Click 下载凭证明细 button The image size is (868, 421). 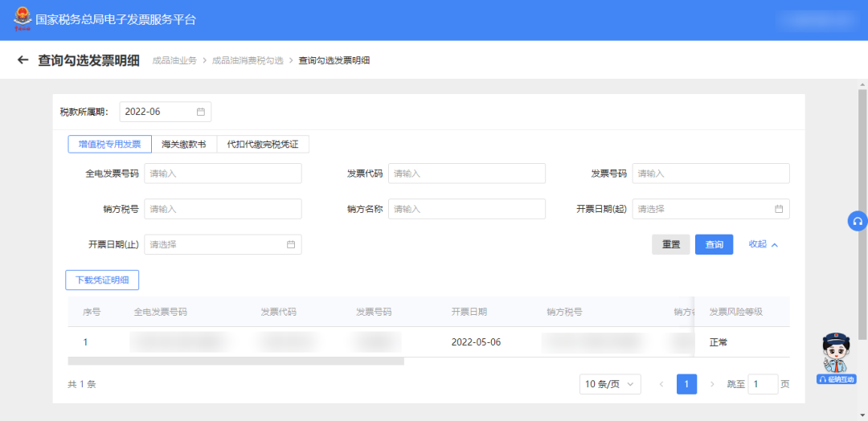[x=102, y=280]
